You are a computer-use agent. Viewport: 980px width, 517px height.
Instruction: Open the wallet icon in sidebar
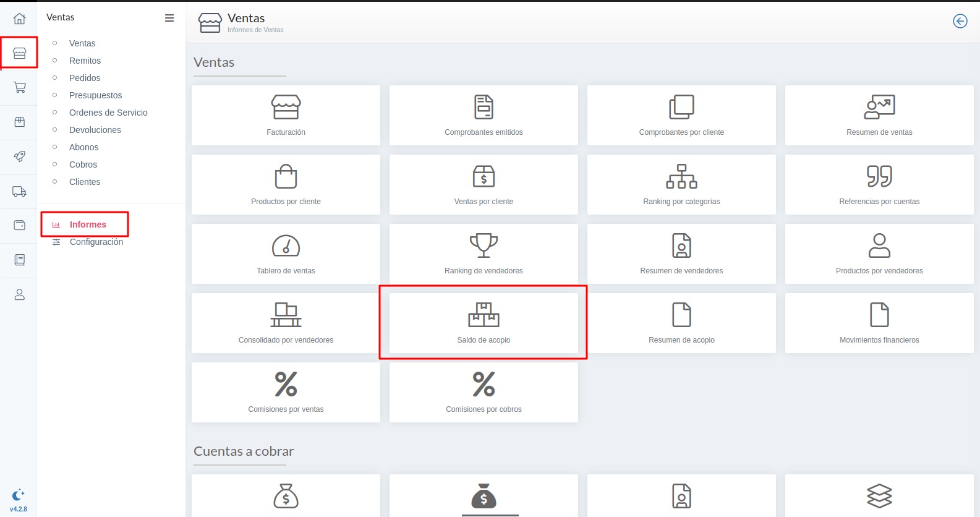pos(19,225)
